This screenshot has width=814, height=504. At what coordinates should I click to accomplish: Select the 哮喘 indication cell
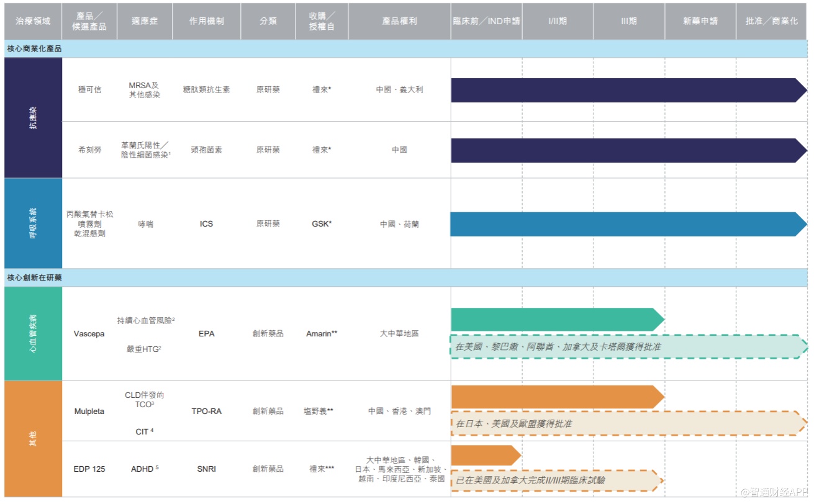click(145, 224)
